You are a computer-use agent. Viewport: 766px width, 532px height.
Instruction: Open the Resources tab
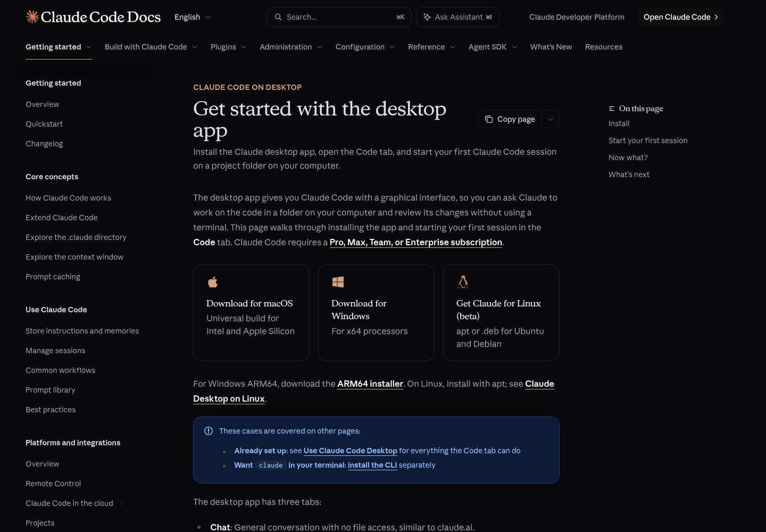tap(604, 47)
